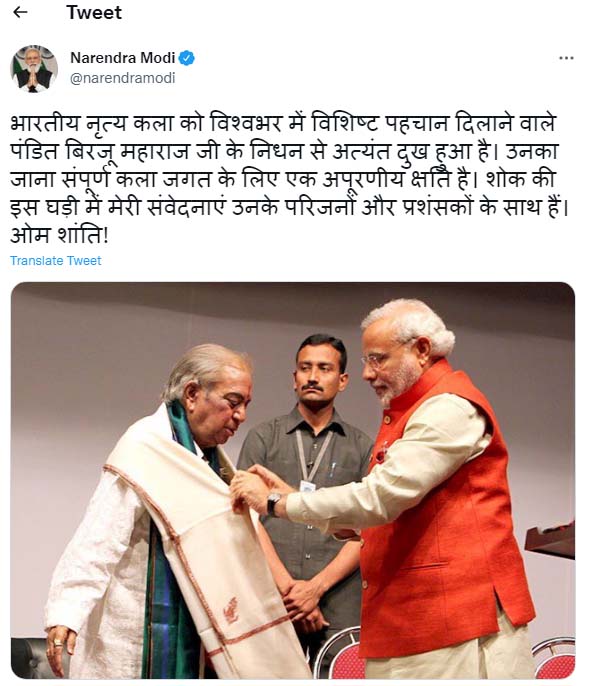Click the Tweet header title

pos(94,12)
